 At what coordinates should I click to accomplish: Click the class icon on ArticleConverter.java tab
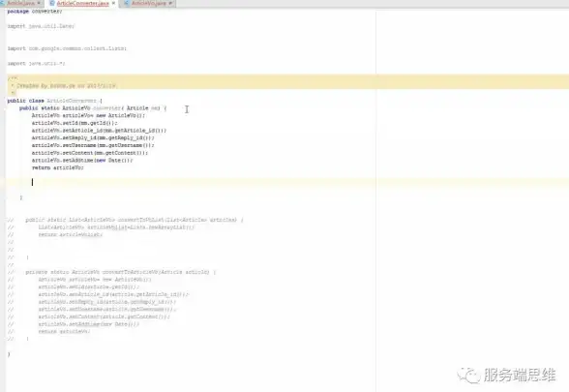pyautogui.click(x=51, y=3)
